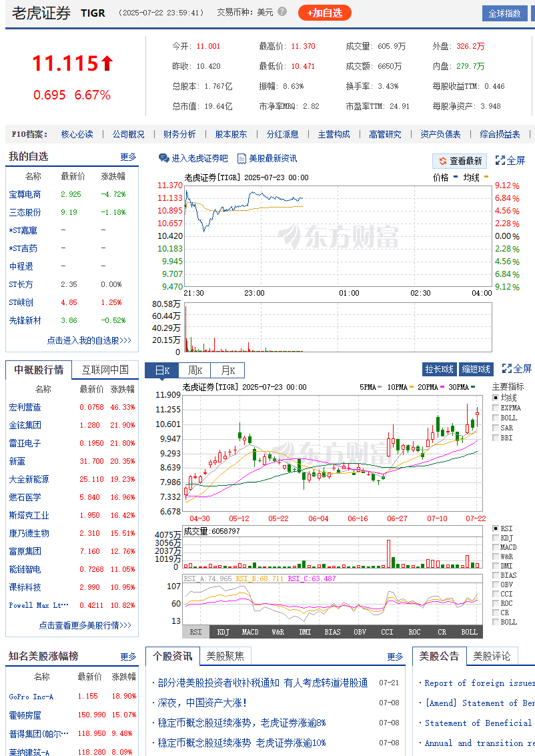Click the refresh icon in 查看最新
The image size is (535, 756).
442,161
